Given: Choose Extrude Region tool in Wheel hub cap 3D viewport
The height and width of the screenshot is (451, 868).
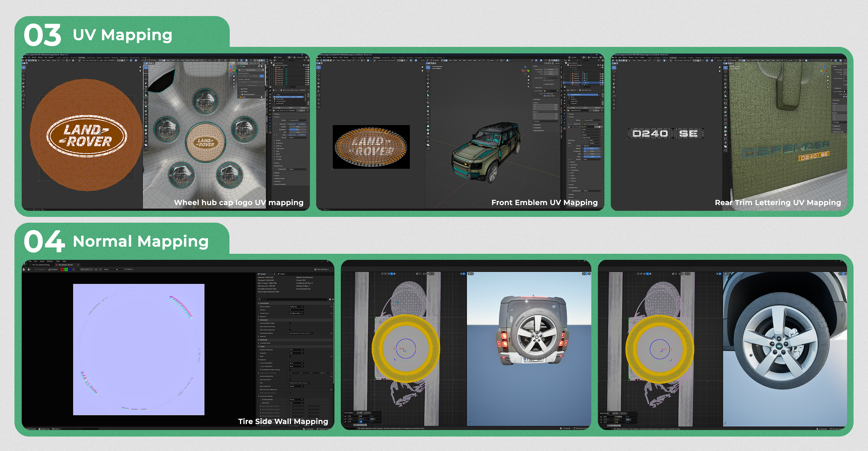Looking at the screenshot, I should pyautogui.click(x=146, y=107).
